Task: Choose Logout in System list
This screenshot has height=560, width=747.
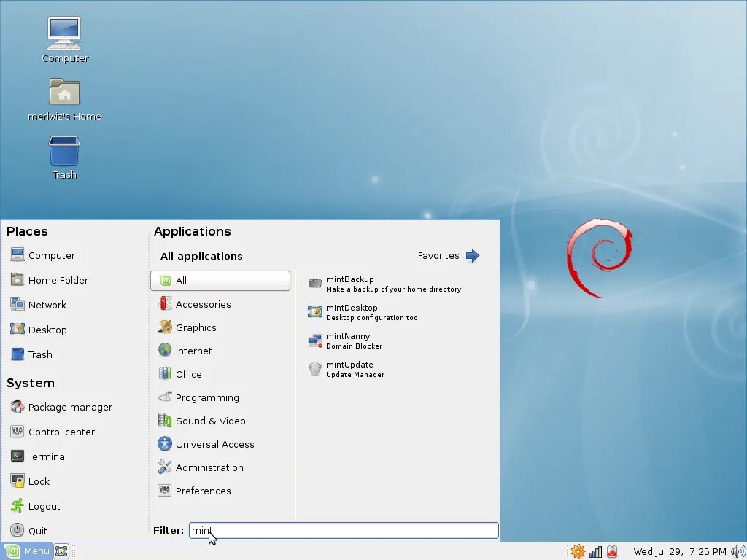Action: [x=35, y=506]
